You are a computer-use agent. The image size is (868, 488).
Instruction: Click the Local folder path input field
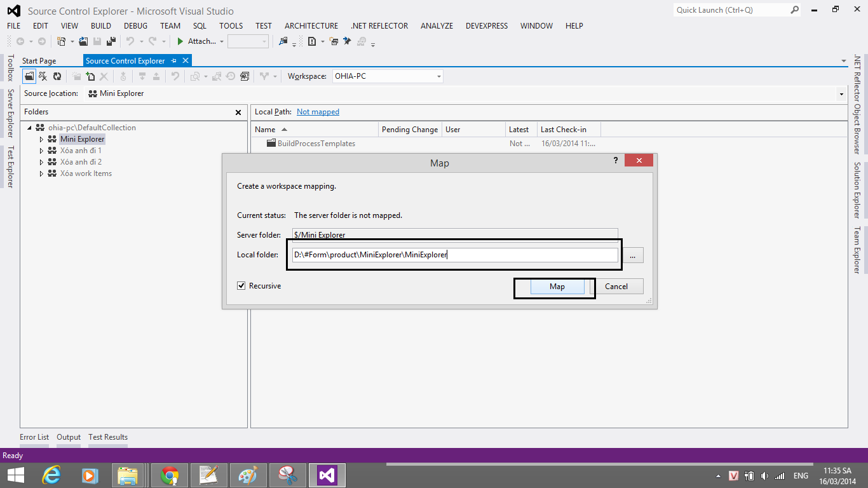point(455,255)
